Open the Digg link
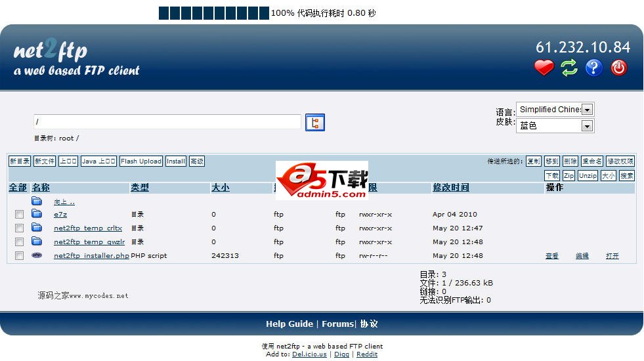 click(x=342, y=354)
